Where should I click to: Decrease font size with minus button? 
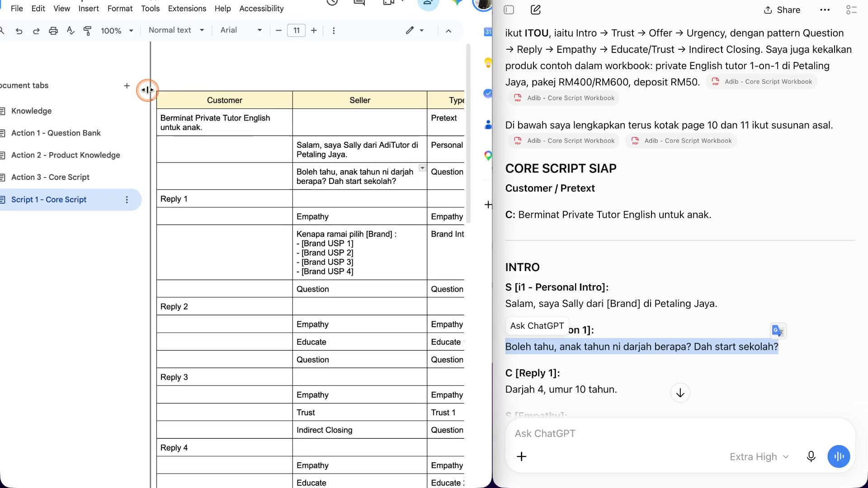(278, 31)
